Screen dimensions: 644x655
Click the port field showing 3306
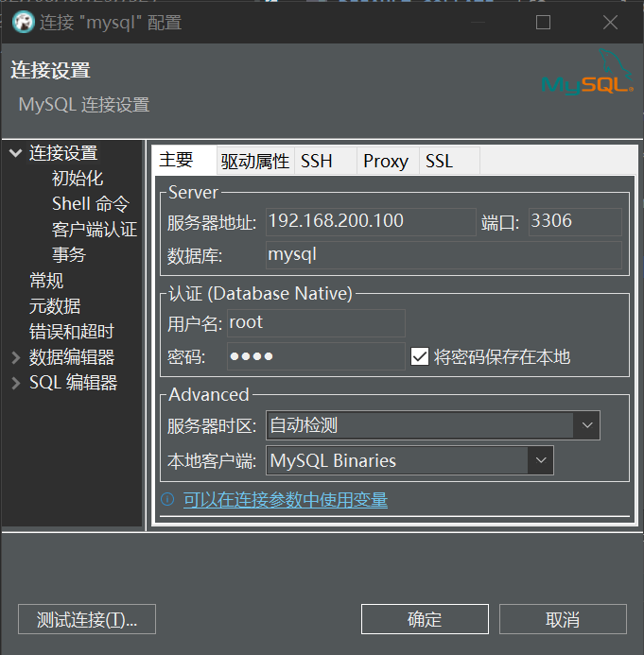click(x=575, y=222)
